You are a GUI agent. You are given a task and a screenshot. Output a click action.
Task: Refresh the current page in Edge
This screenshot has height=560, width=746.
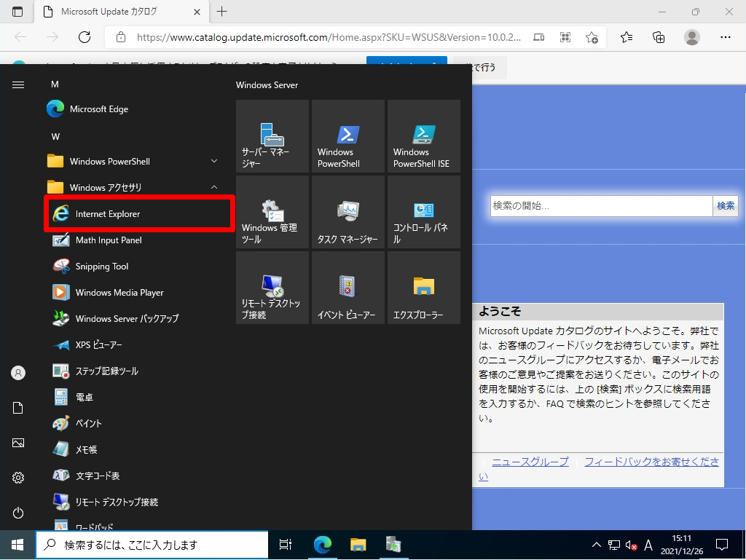85,37
